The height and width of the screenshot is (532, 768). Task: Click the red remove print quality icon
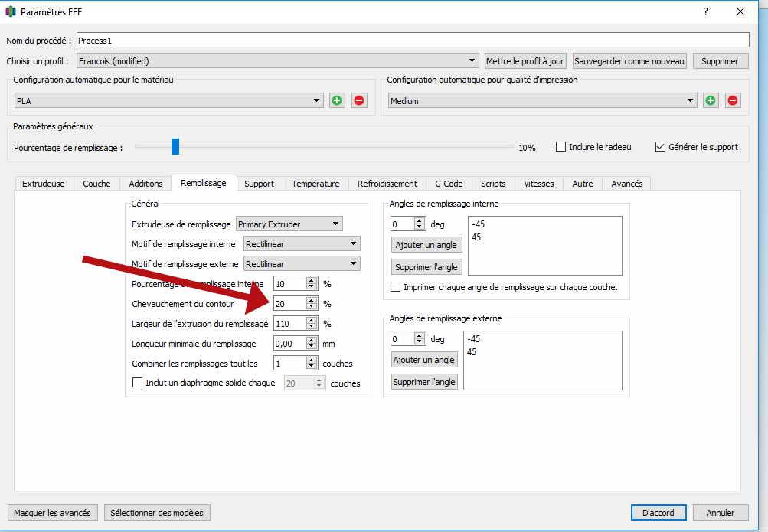coord(733,100)
